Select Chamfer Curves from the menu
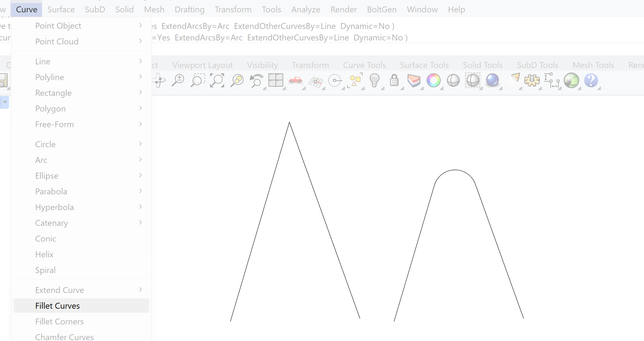 coord(64,337)
